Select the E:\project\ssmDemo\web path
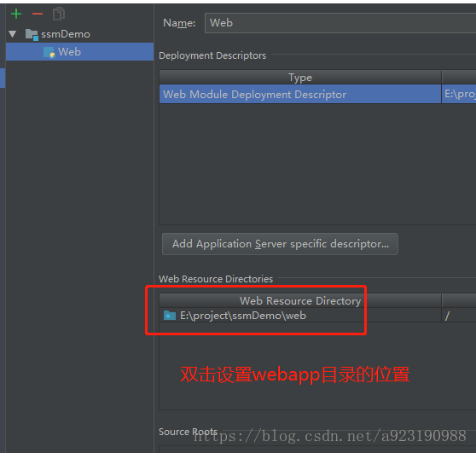 (x=243, y=316)
